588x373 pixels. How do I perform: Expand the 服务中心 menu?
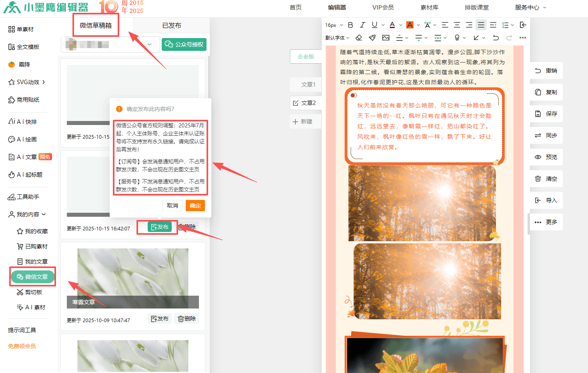coord(530,7)
